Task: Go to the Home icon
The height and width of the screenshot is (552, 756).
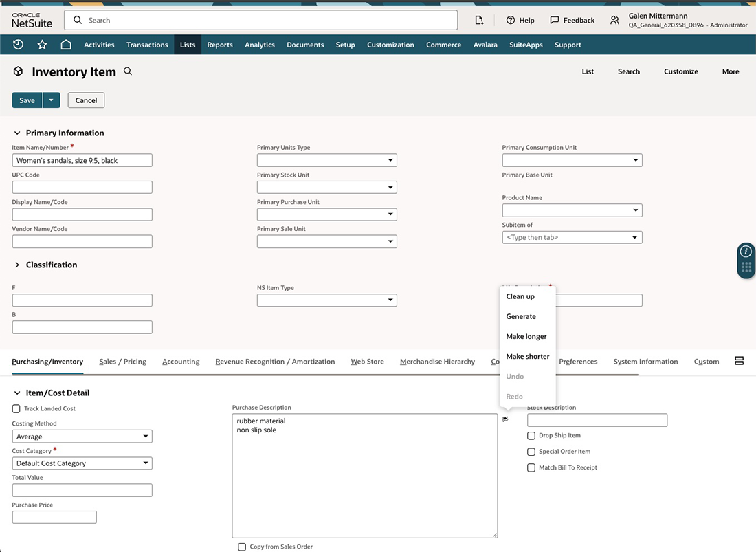Action: click(x=66, y=45)
